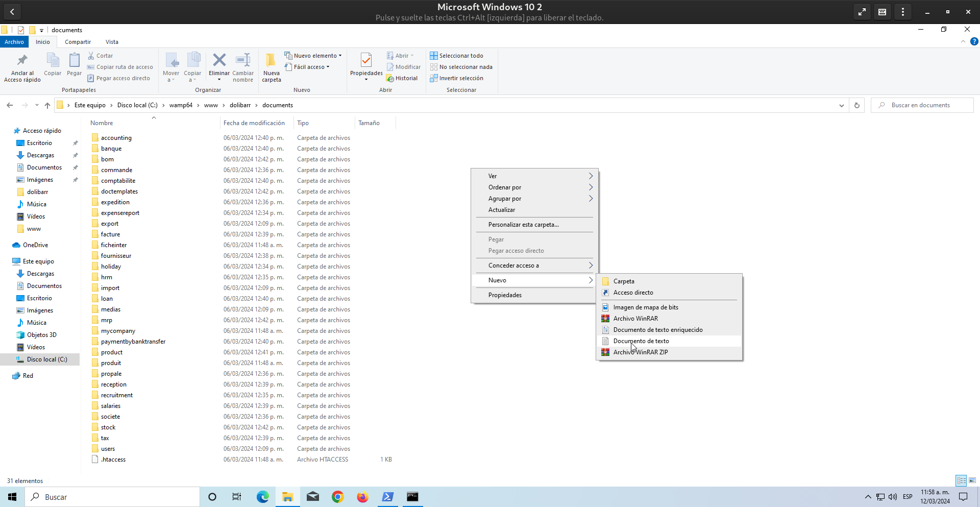Select Documento de texto in Nuevo submenu
This screenshot has width=980, height=507.
641,341
